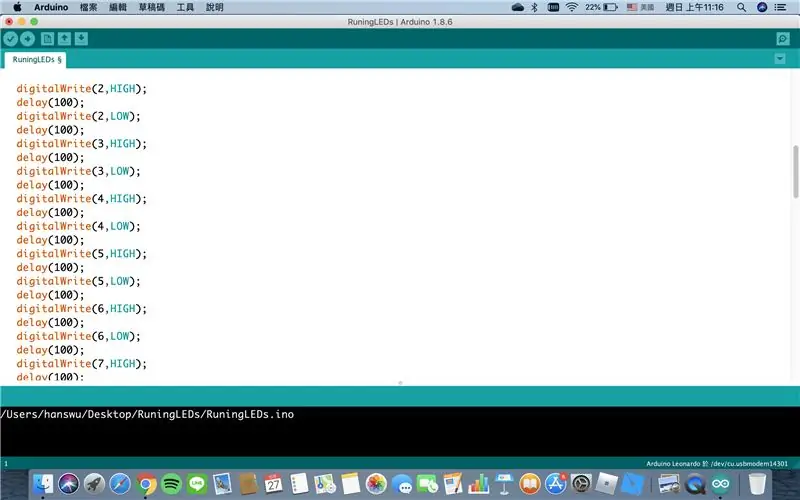The width and height of the screenshot is (800, 500).
Task: Click the line digitalWrite(2,LOW);
Action: pyautogui.click(x=78, y=116)
